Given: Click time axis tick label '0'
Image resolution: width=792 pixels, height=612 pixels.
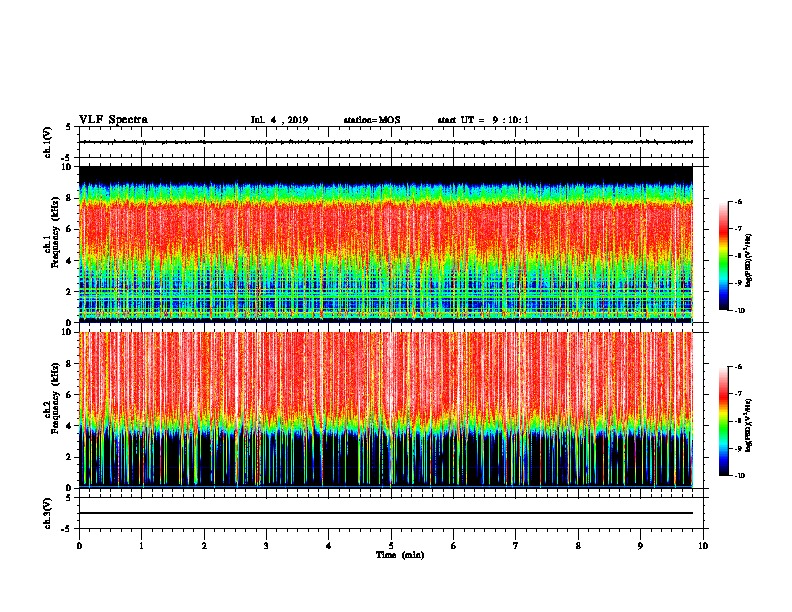Looking at the screenshot, I should click(79, 546).
